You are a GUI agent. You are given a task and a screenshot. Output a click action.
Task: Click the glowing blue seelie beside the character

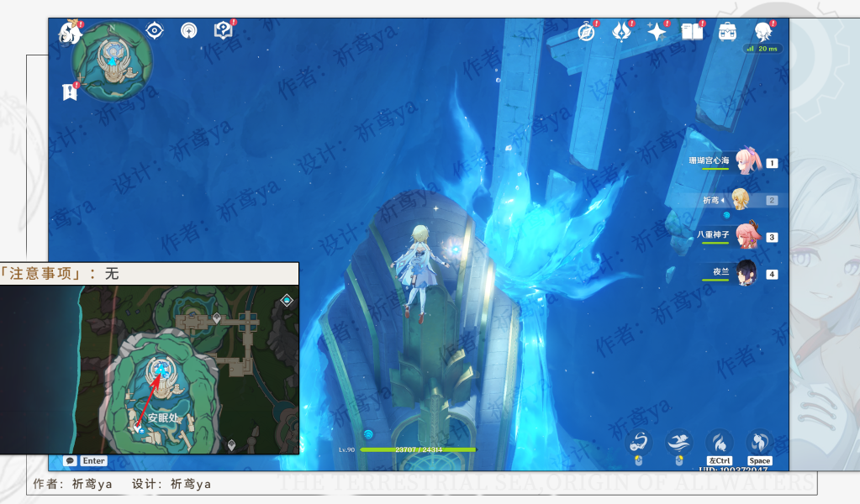pyautogui.click(x=455, y=249)
